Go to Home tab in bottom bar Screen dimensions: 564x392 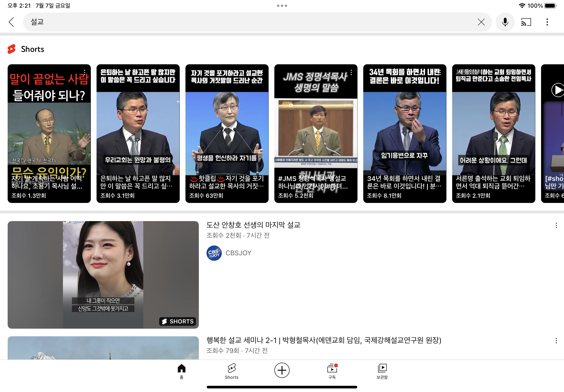181,371
